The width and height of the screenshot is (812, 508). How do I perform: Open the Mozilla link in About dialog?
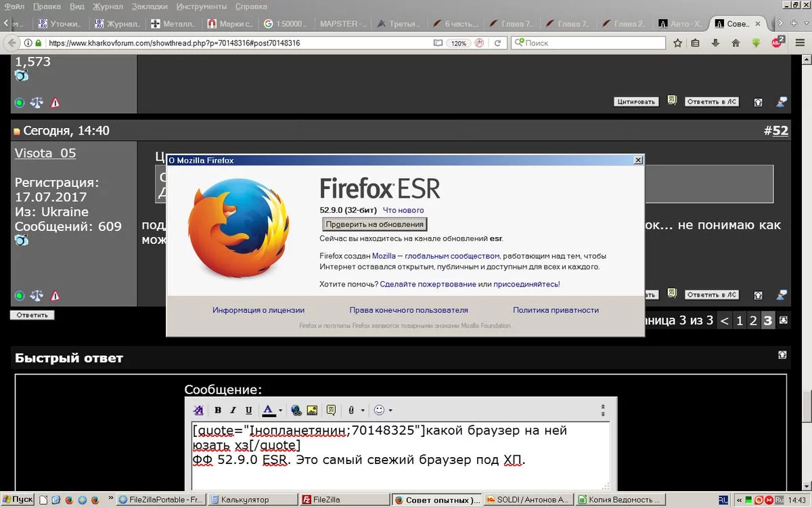pos(384,256)
